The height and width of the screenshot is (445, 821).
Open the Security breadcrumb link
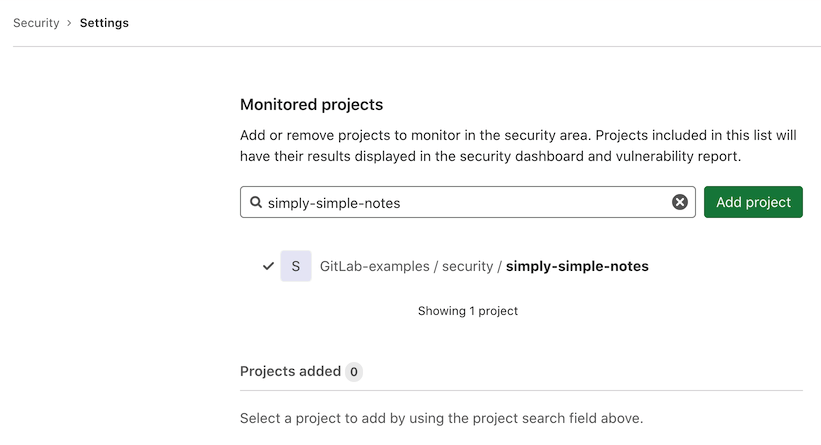pyautogui.click(x=36, y=23)
